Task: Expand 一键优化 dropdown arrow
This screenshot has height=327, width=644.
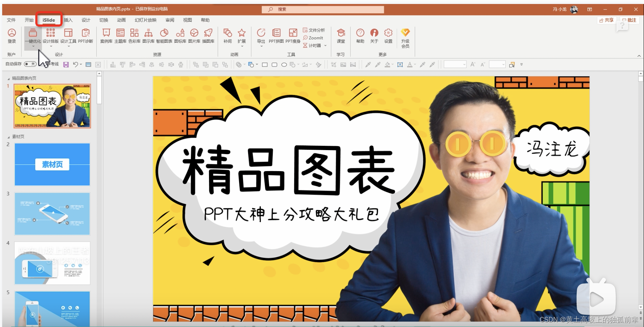Action: (x=33, y=46)
